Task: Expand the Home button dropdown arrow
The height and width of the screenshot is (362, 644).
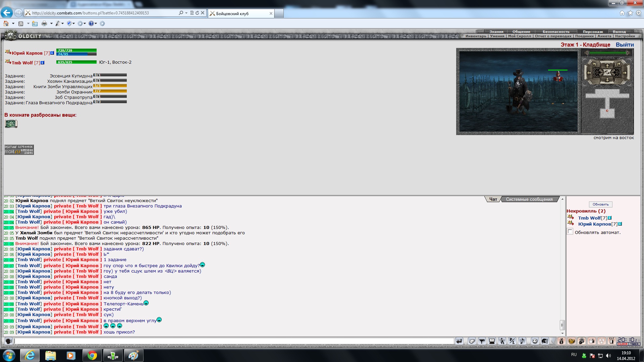Action: [x=13, y=23]
